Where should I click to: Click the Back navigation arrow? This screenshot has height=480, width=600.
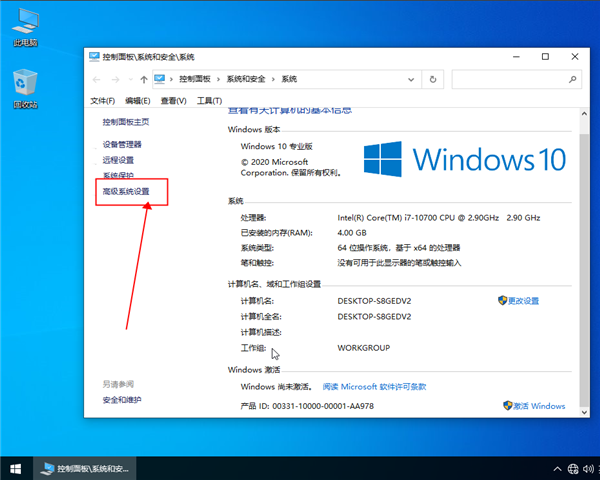click(98, 78)
